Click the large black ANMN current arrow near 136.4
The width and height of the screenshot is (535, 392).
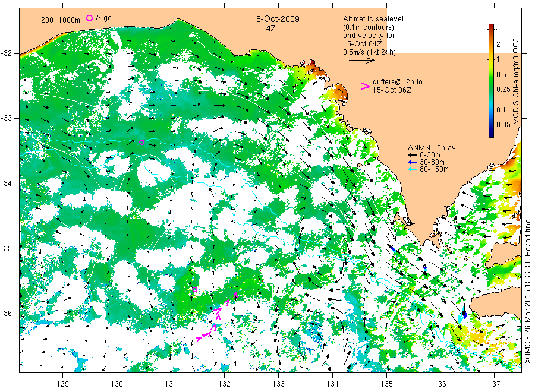(x=464, y=309)
